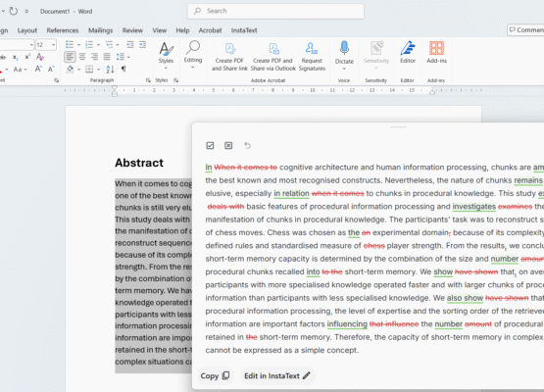Click the right indent ruler marker
The width and height of the screenshot is (544, 392).
(432, 92)
